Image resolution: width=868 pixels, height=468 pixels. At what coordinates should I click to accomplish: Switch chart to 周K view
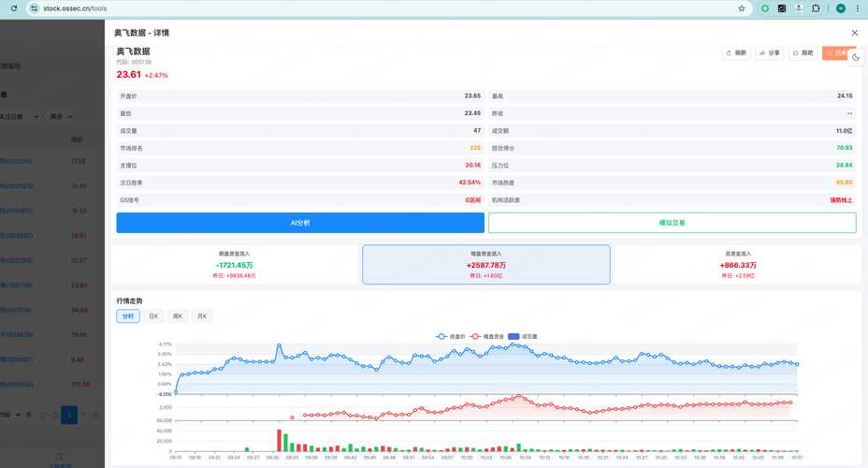click(x=178, y=316)
